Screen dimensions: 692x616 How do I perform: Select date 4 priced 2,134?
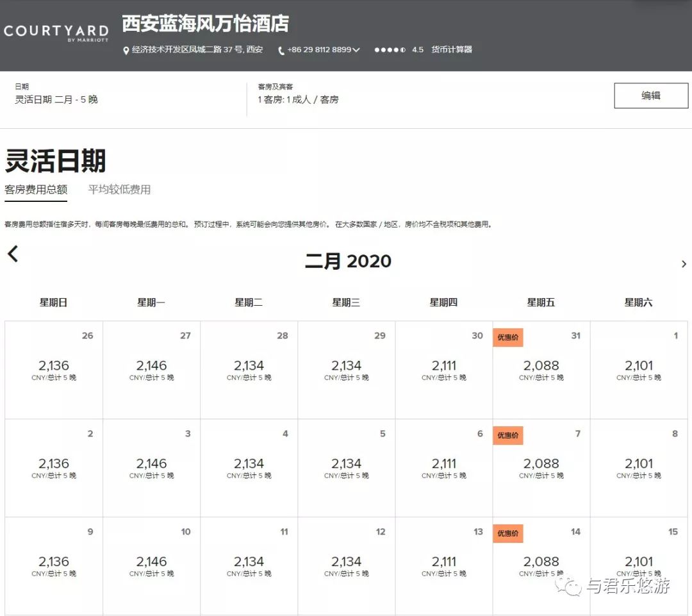[249, 468]
